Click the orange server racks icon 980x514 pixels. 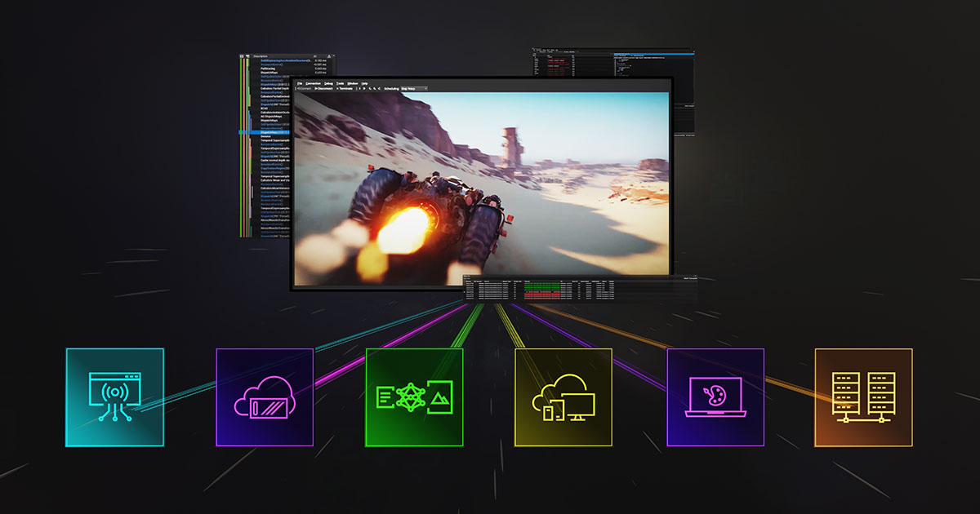coord(864,397)
